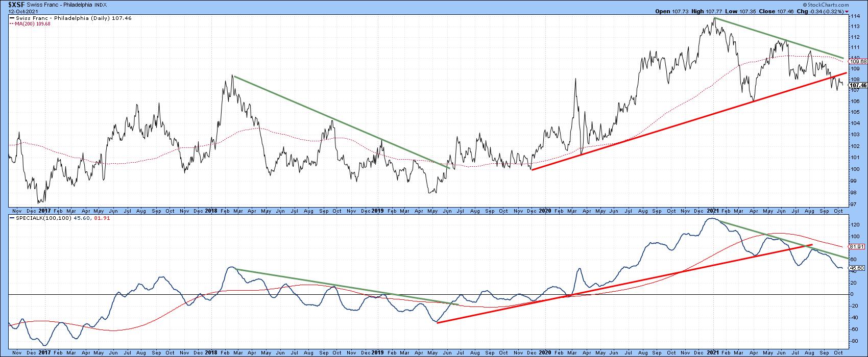
Task: Click the blue line marker before SPECIALK legend
Action: tap(12, 218)
